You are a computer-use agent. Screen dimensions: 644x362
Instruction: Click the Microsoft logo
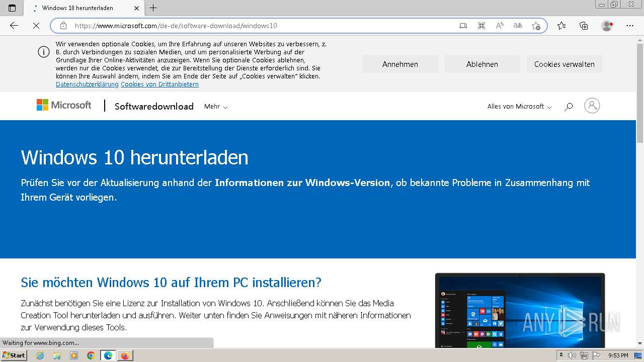(x=64, y=105)
